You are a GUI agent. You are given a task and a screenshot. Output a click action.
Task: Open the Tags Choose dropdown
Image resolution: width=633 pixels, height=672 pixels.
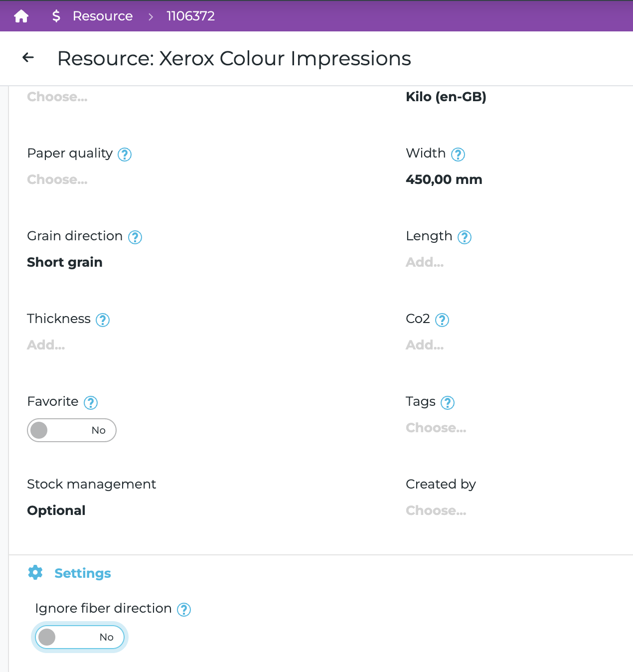[436, 428]
